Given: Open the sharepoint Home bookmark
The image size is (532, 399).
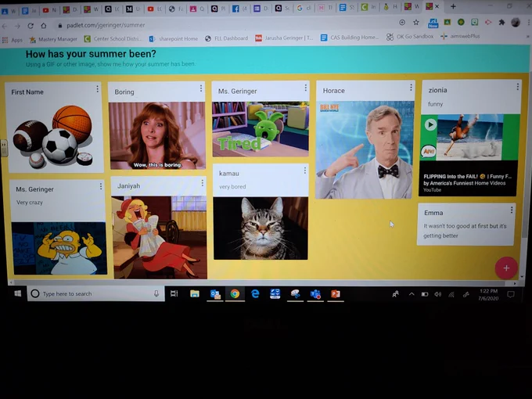Looking at the screenshot, I should pyautogui.click(x=174, y=38).
